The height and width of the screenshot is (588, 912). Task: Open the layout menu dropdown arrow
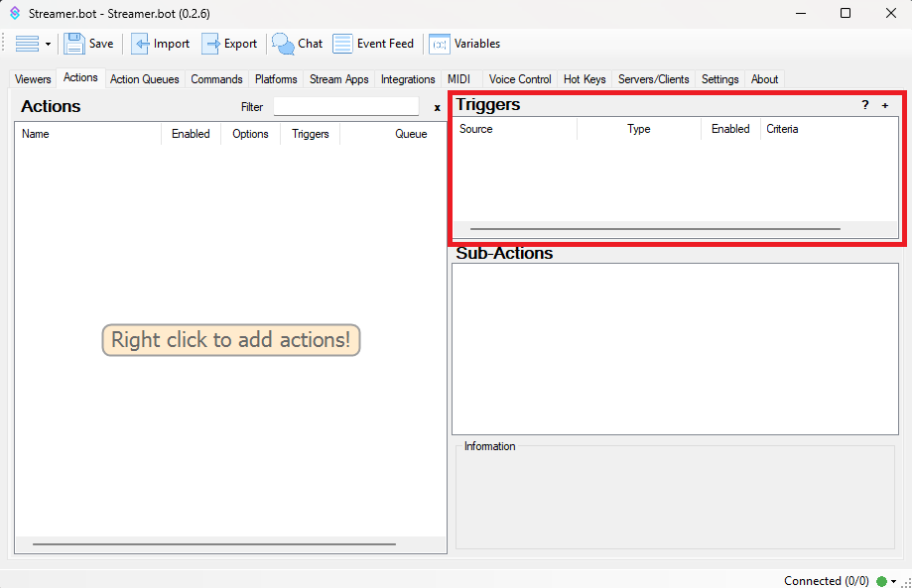[48, 45]
